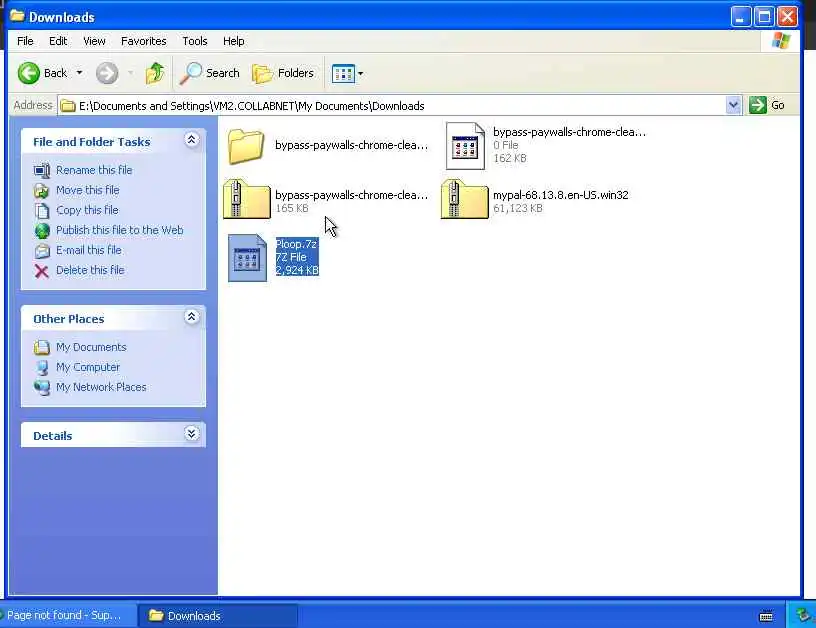This screenshot has height=628, width=816.
Task: Collapse the Other Places panel
Action: pyautogui.click(x=192, y=317)
